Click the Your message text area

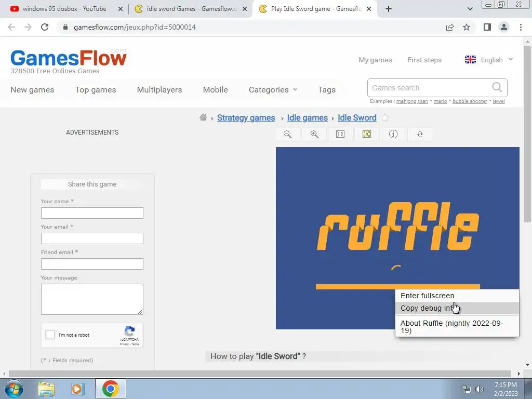tap(92, 299)
